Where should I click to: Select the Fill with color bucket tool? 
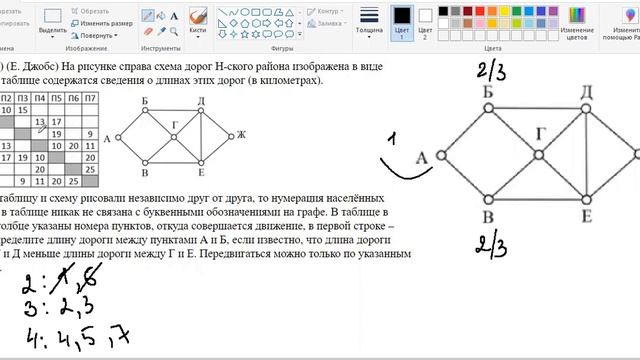coord(161,16)
